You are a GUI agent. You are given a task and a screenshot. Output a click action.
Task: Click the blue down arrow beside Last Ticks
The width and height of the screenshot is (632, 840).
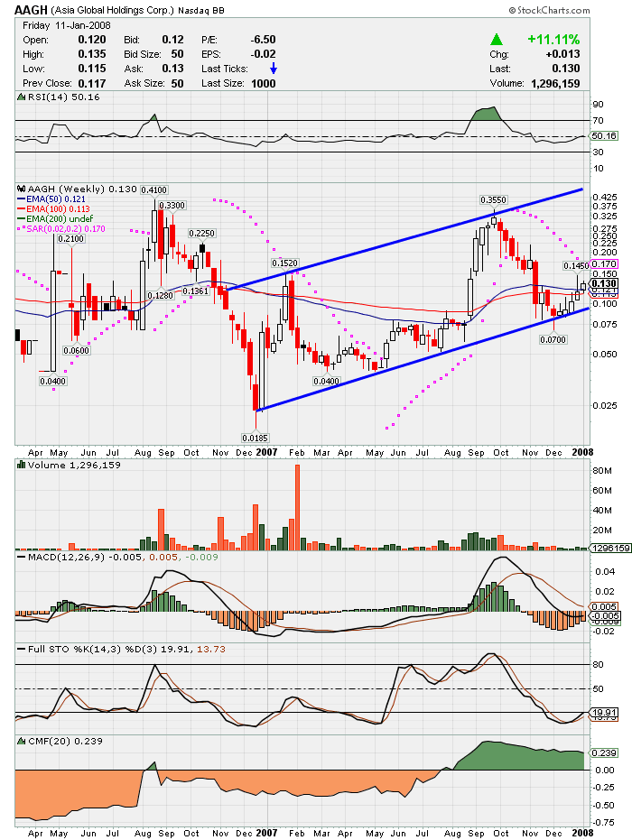point(274,69)
